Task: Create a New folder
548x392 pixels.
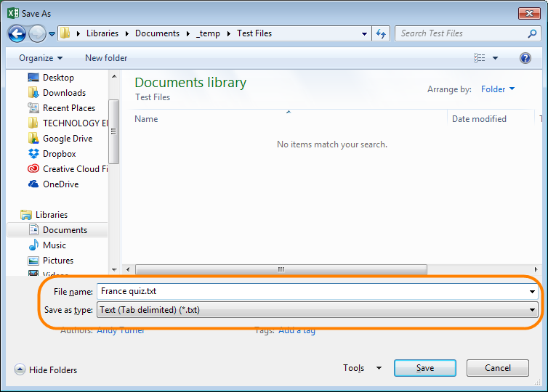Action: 106,58
